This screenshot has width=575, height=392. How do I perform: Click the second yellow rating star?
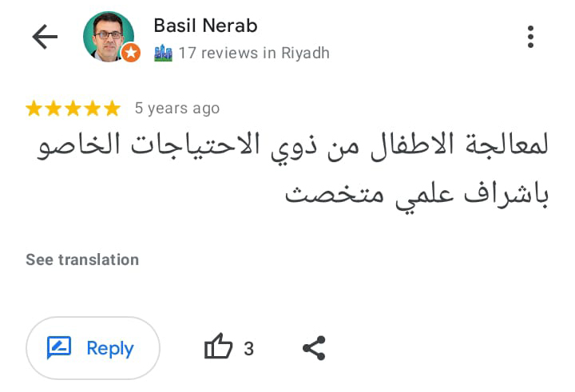pyautogui.click(x=54, y=109)
